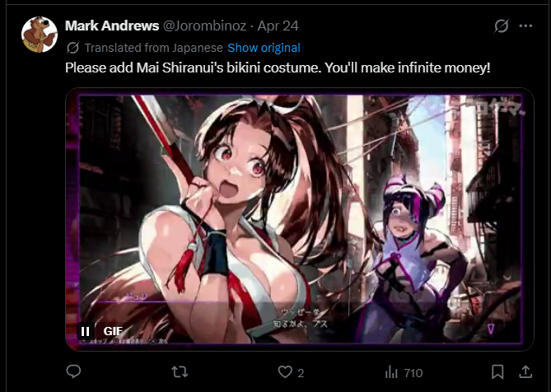Visit the @Jorombinoz handle
This screenshot has height=392, width=551.
(204, 26)
